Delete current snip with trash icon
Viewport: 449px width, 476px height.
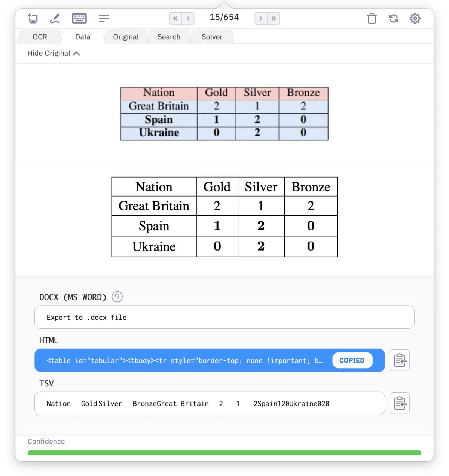pyautogui.click(x=372, y=18)
